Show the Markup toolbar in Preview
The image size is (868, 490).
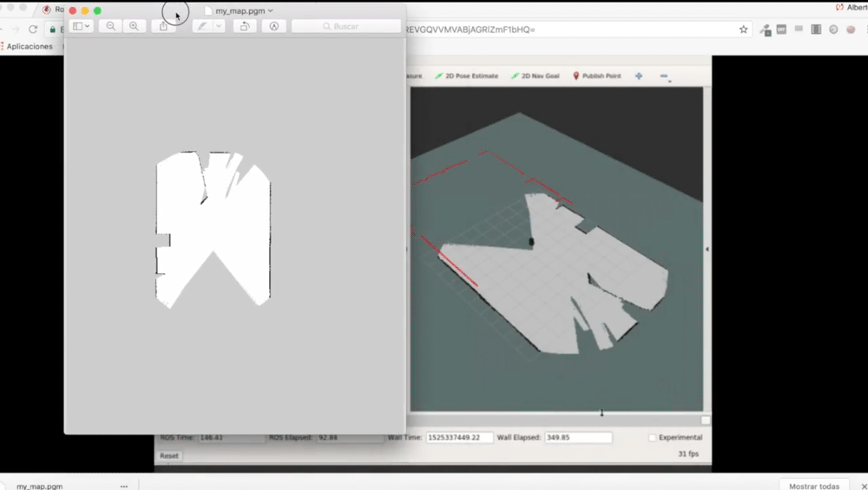[x=273, y=27]
